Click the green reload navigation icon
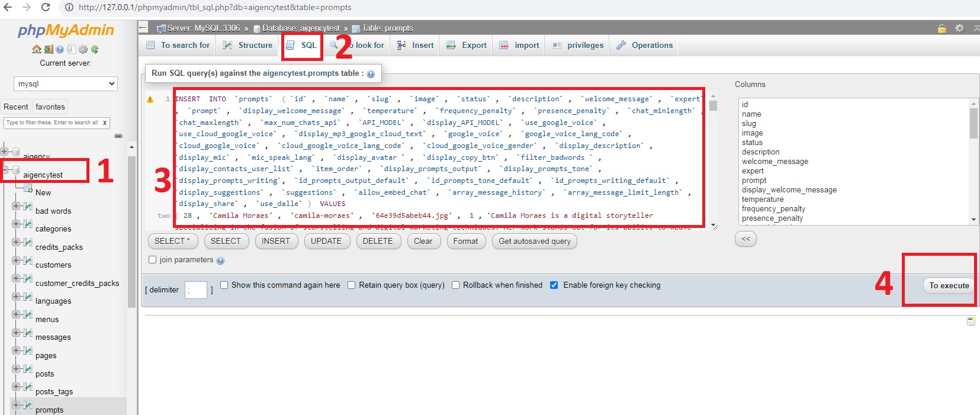This screenshot has width=980, height=415. point(95,49)
